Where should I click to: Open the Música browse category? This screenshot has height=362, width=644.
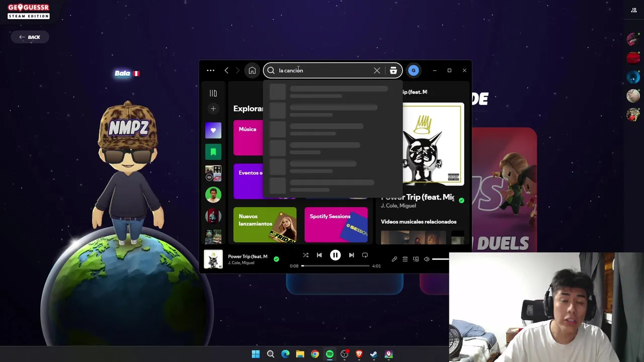click(248, 138)
